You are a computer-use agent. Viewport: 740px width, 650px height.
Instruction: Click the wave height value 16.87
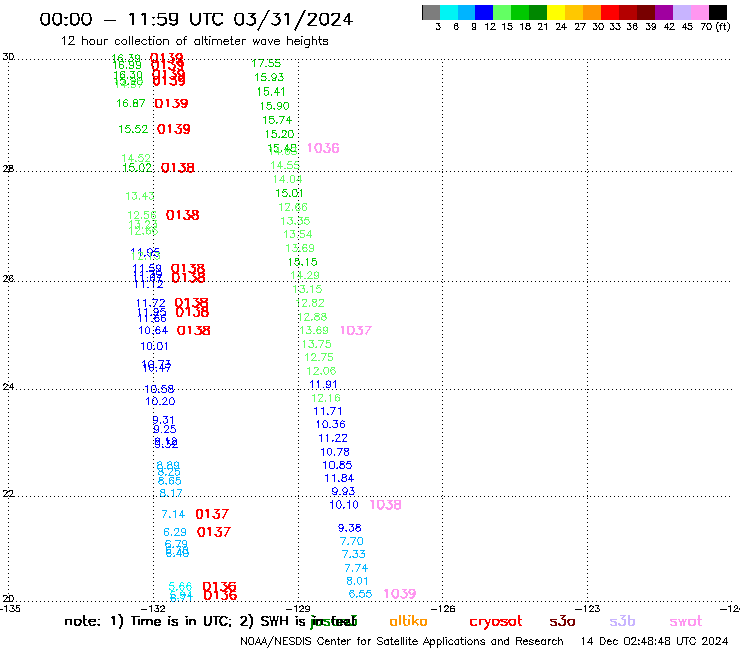(131, 103)
